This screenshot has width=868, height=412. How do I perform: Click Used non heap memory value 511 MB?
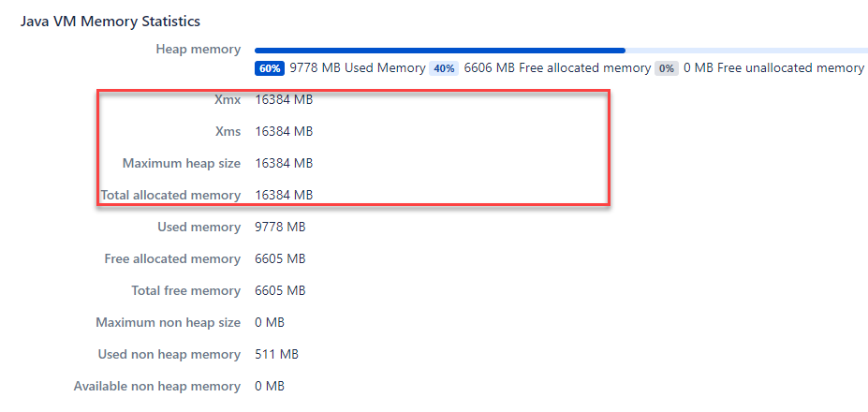tap(276, 354)
